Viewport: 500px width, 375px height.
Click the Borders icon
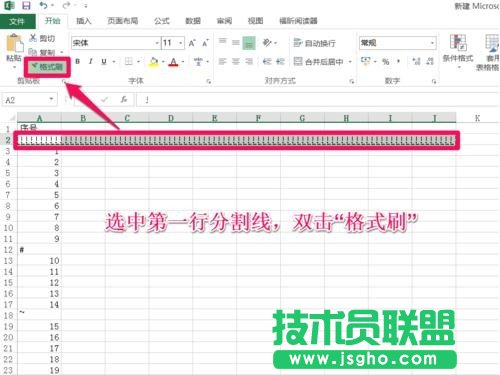click(x=129, y=61)
